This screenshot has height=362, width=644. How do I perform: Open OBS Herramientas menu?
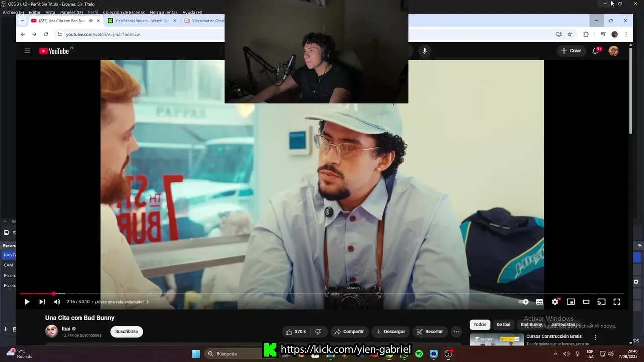tap(164, 12)
